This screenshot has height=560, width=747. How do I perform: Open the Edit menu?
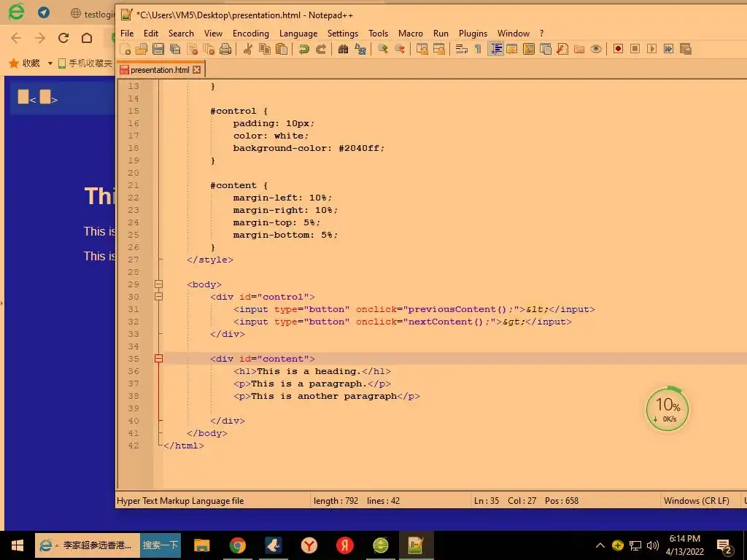151,34
